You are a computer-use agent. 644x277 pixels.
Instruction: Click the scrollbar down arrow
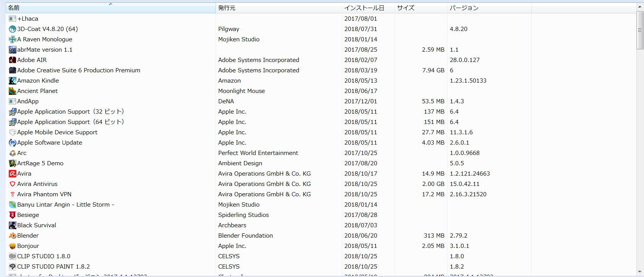point(640,272)
